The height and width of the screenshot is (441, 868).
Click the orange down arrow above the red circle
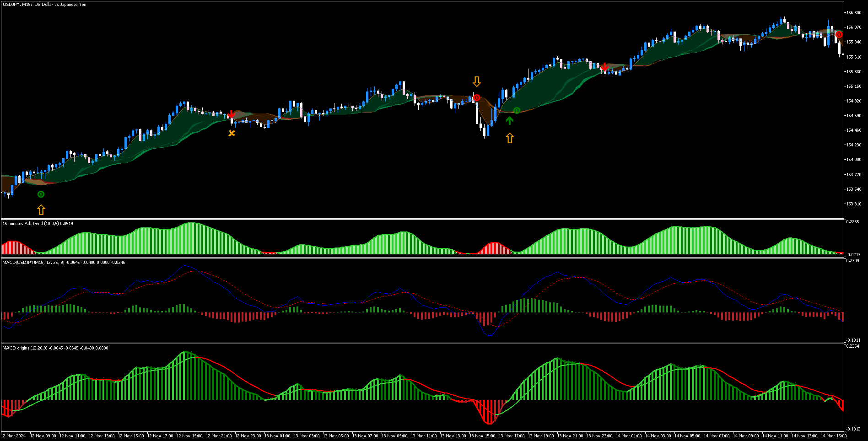(477, 82)
